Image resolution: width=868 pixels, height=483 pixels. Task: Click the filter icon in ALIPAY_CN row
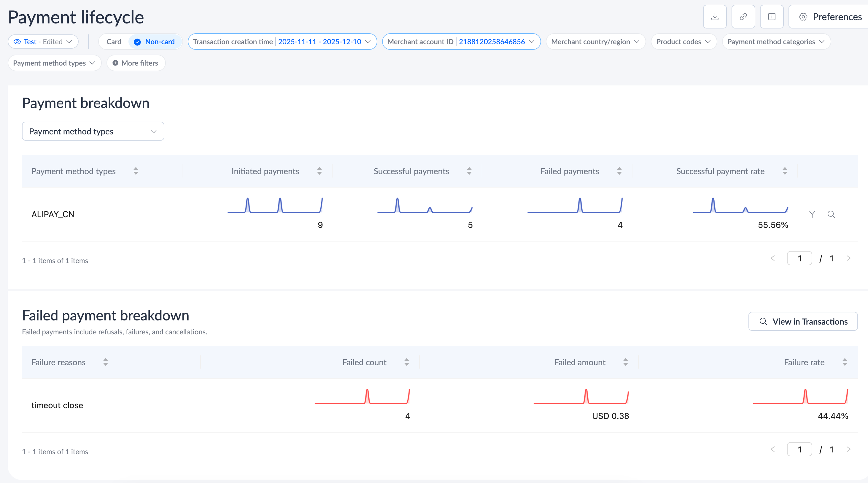tap(812, 214)
